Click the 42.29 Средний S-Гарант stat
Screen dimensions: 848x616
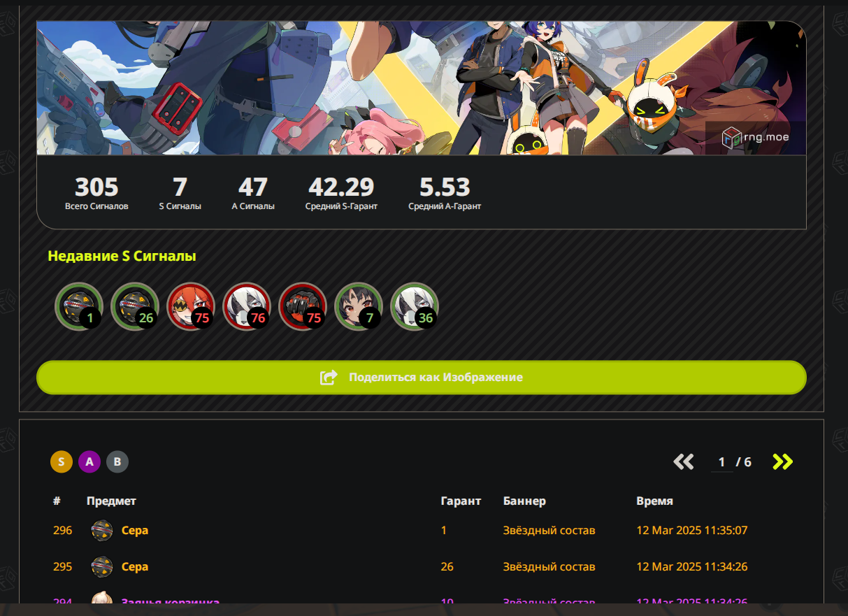point(341,194)
